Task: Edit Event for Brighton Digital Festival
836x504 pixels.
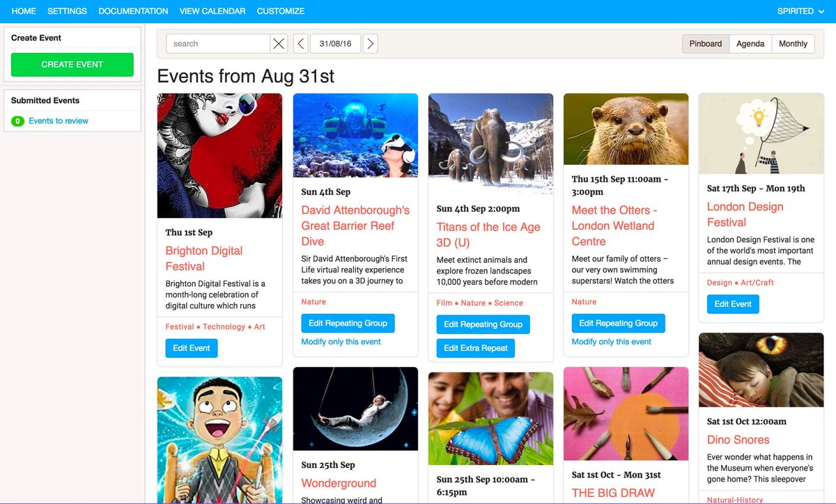Action: click(x=192, y=348)
